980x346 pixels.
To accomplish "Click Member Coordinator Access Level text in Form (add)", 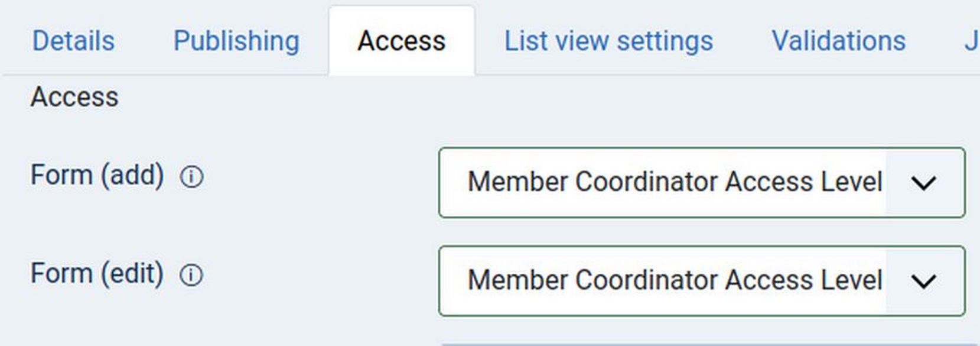I will (x=675, y=182).
